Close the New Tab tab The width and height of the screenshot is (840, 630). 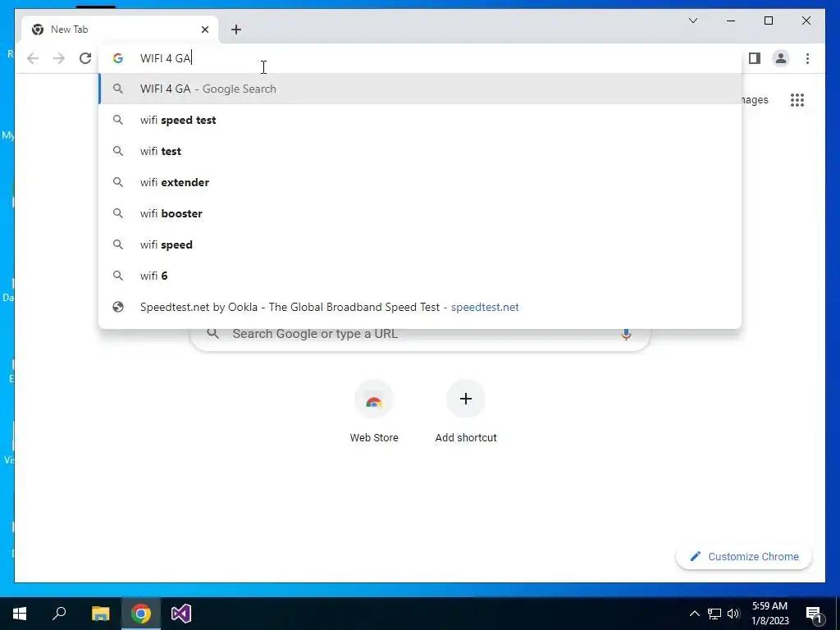click(x=204, y=30)
